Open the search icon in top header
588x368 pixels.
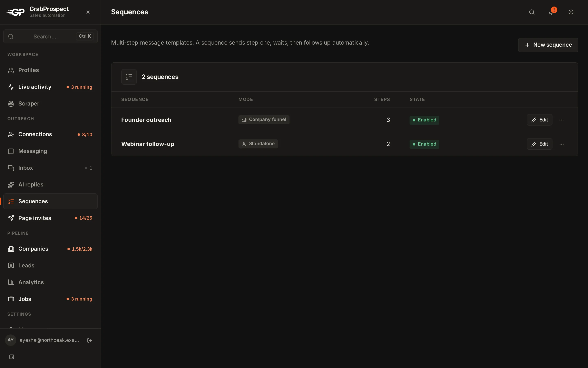(x=532, y=12)
